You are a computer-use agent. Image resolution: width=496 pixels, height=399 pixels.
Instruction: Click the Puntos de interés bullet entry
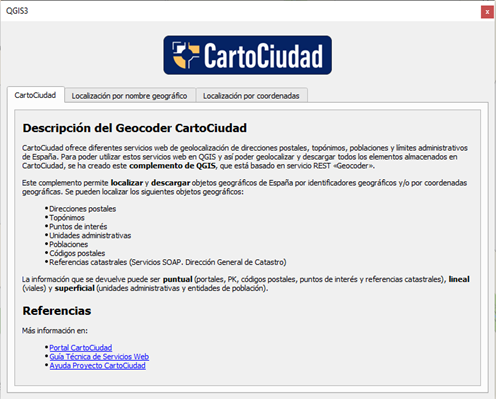click(78, 227)
